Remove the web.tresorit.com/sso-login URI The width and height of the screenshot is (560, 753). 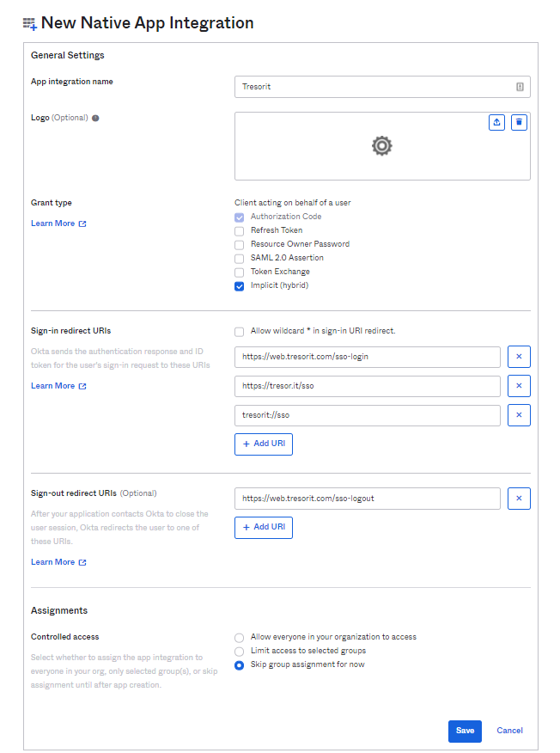coord(519,357)
